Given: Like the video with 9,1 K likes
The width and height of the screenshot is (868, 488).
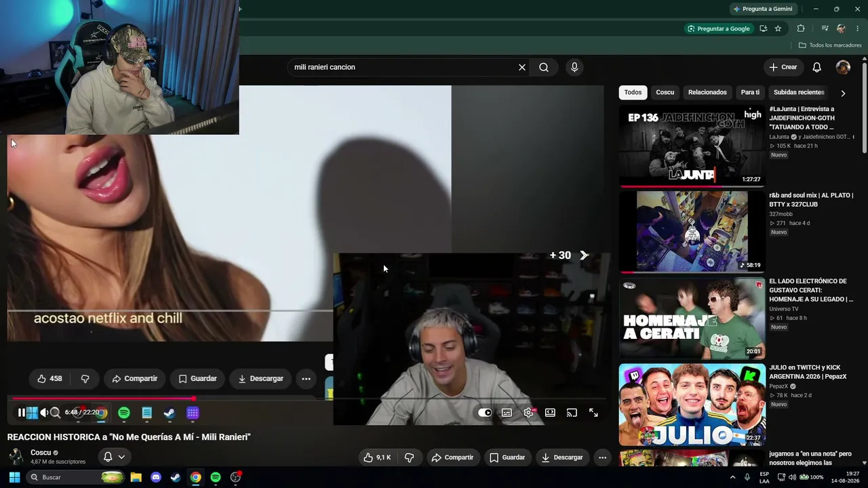Looking at the screenshot, I should 377,457.
